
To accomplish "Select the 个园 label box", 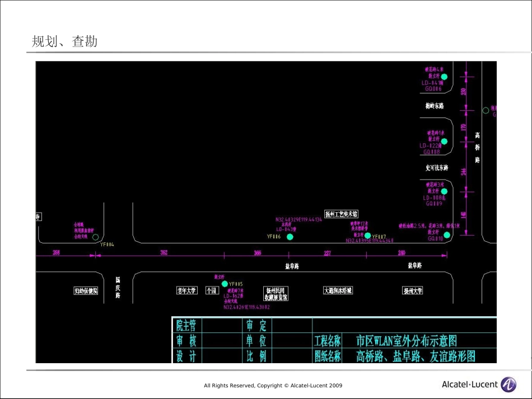I will (211, 290).
